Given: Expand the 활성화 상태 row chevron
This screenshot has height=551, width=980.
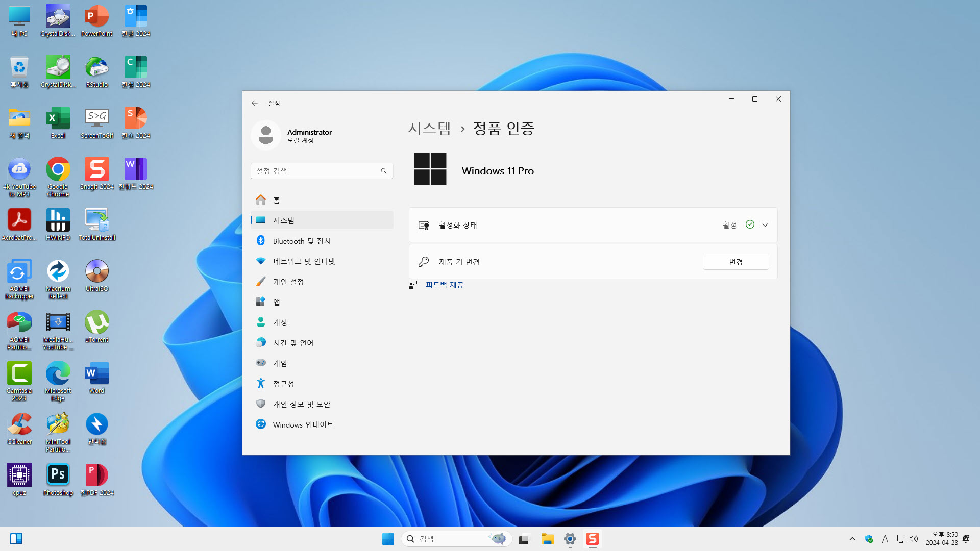Looking at the screenshot, I should [x=765, y=225].
